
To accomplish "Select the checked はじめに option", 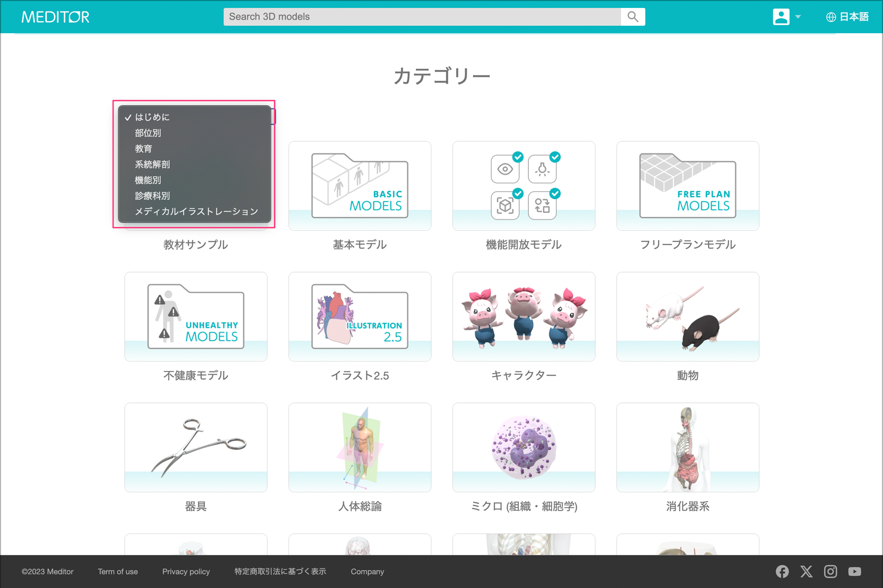I will 152,117.
